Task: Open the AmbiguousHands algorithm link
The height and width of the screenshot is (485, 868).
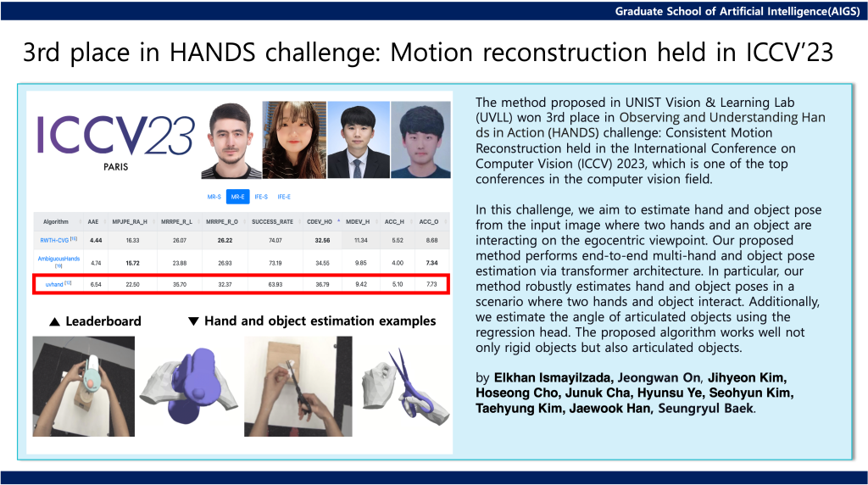Action: (58, 259)
